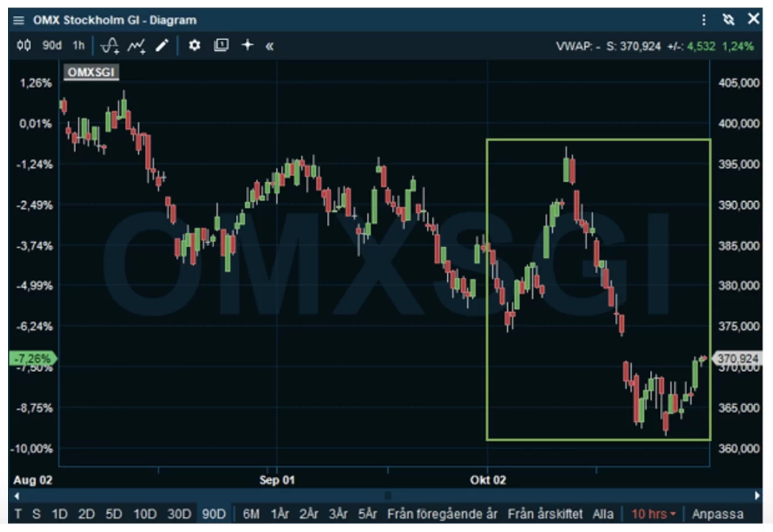This screenshot has width=773, height=532.
Task: Collapse the toolbar with double chevron
Action: point(269,46)
